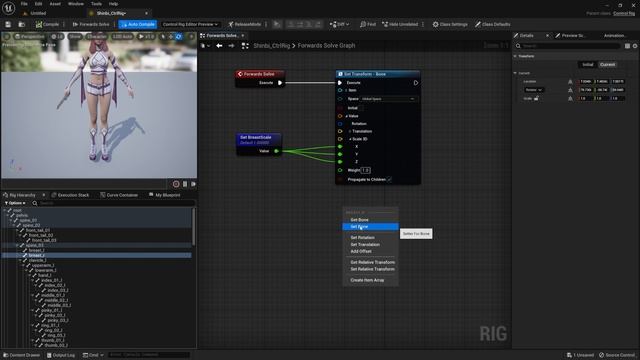Switch to the Execution Stack tab
This screenshot has width=640, height=360.
[x=69, y=195]
